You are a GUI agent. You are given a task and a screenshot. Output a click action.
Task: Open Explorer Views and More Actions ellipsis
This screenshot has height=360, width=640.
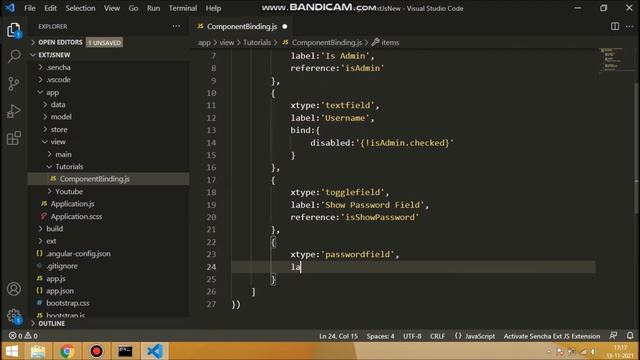176,26
